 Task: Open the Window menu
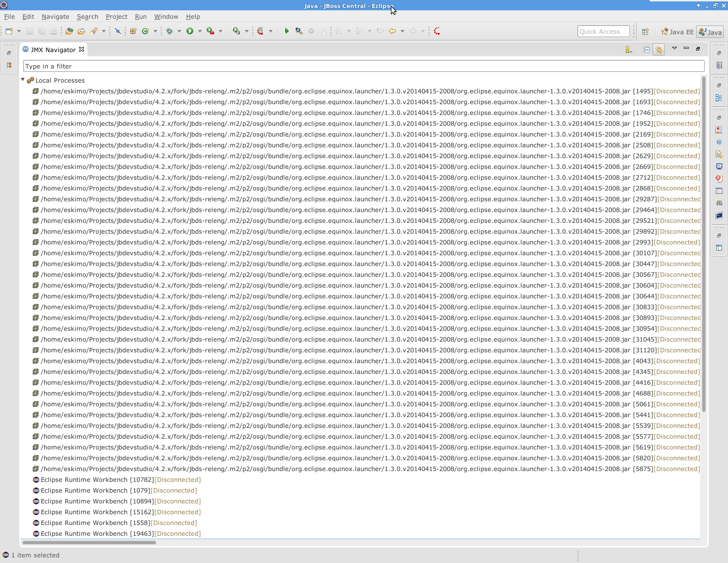166,16
